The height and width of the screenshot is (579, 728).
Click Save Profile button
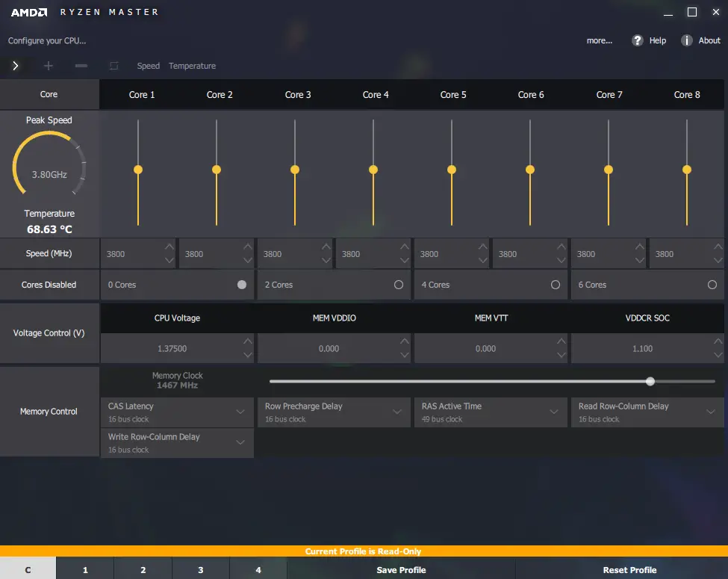[401, 569]
